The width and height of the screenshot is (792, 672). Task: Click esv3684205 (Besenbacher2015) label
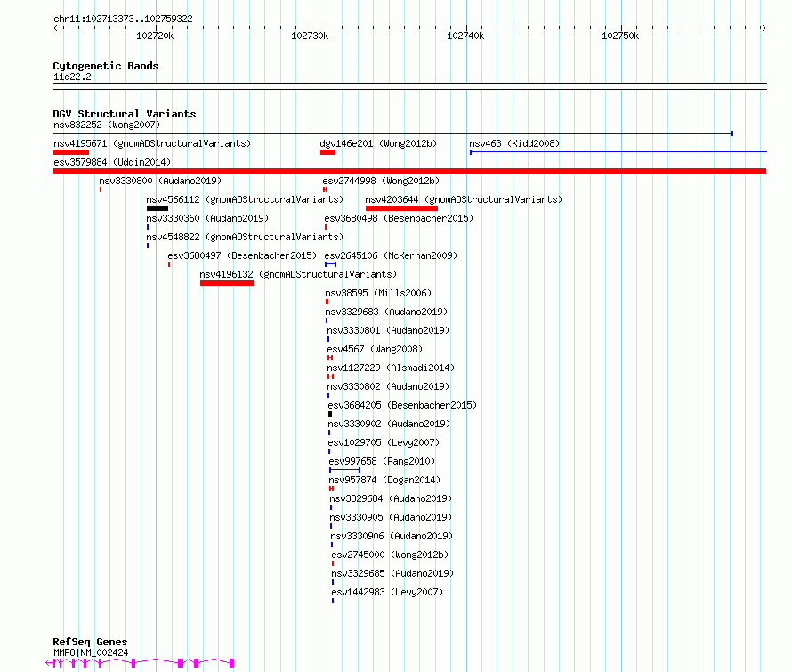coord(402,405)
